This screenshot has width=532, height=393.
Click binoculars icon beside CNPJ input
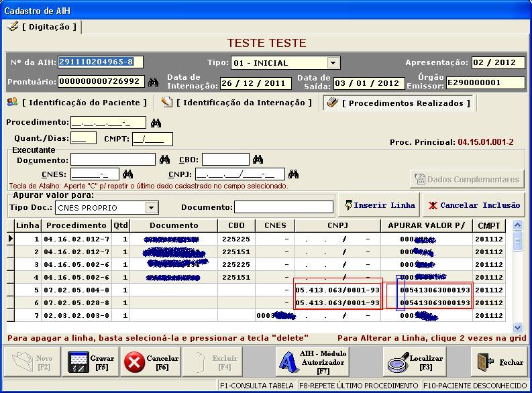pyautogui.click(x=293, y=174)
